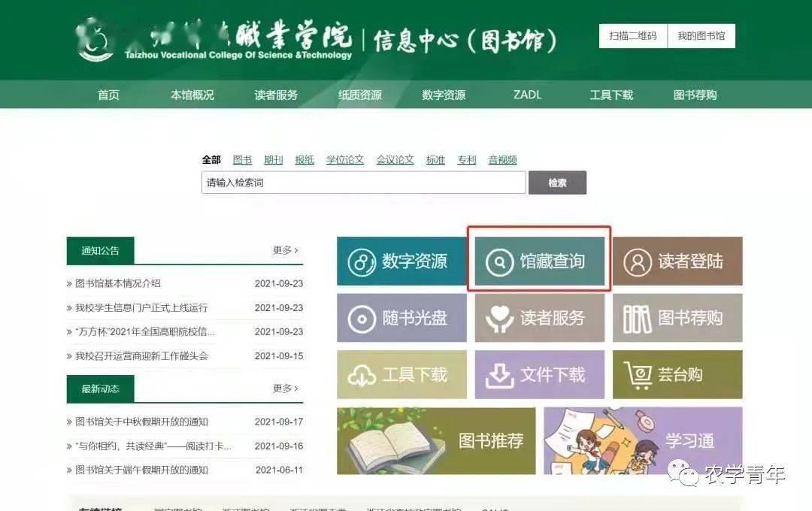Open the ZADL navigation menu item
Viewport: 812px width, 511px height.
tap(527, 95)
